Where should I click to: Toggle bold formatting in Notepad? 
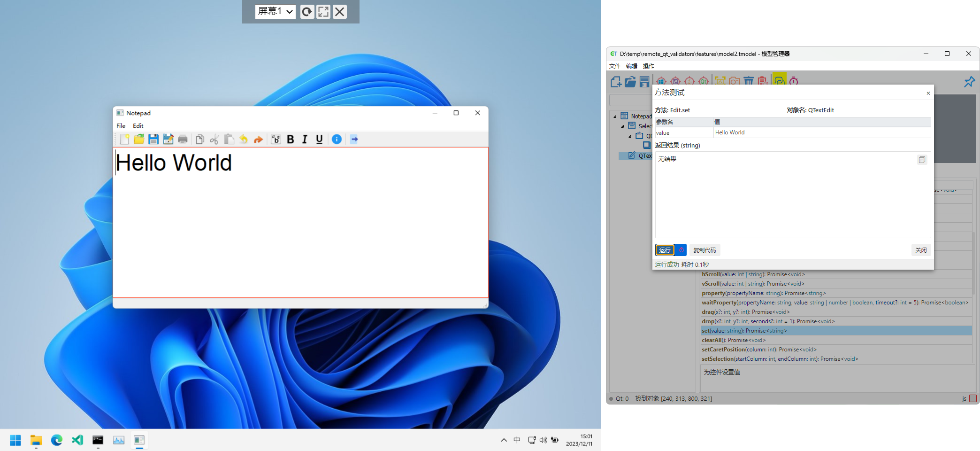tap(291, 139)
